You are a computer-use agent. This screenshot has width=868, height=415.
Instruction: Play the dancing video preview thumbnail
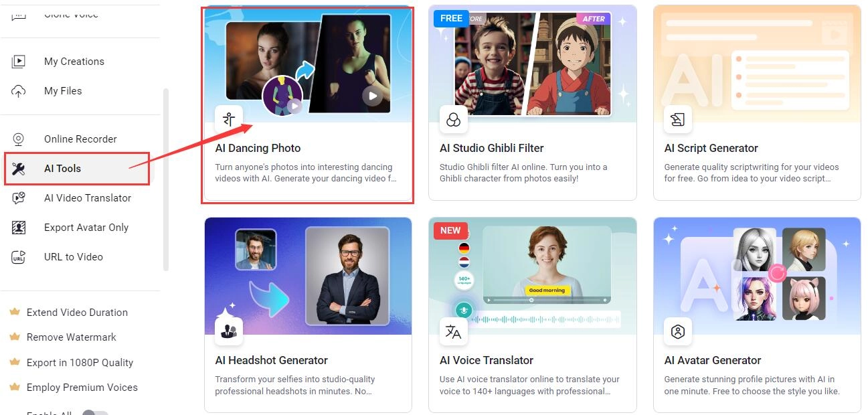coord(373,96)
